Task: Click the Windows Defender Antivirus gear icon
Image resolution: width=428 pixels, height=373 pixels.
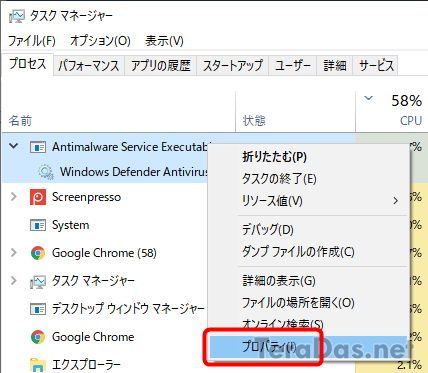Action: (x=46, y=172)
